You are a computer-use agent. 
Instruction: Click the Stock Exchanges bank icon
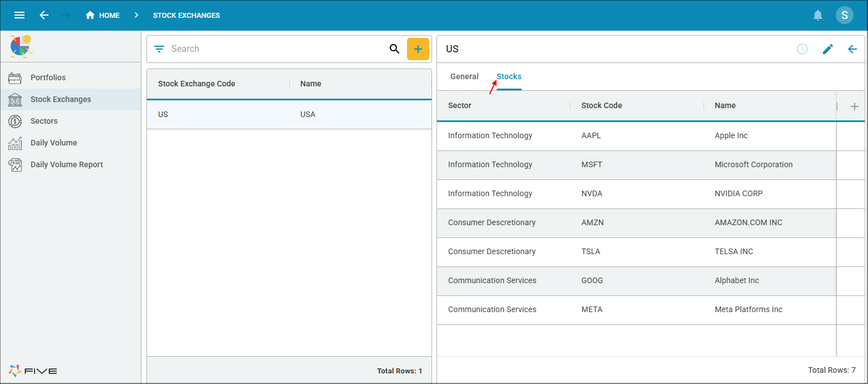pos(15,99)
